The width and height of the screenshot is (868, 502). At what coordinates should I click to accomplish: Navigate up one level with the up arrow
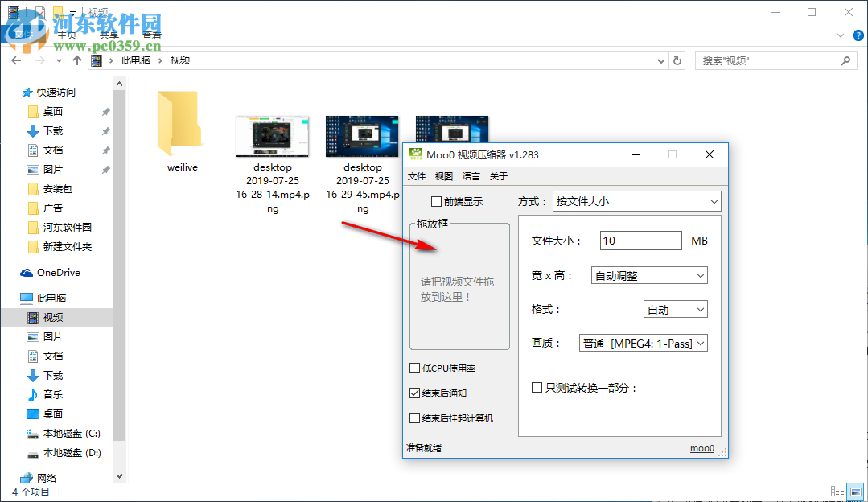75,60
